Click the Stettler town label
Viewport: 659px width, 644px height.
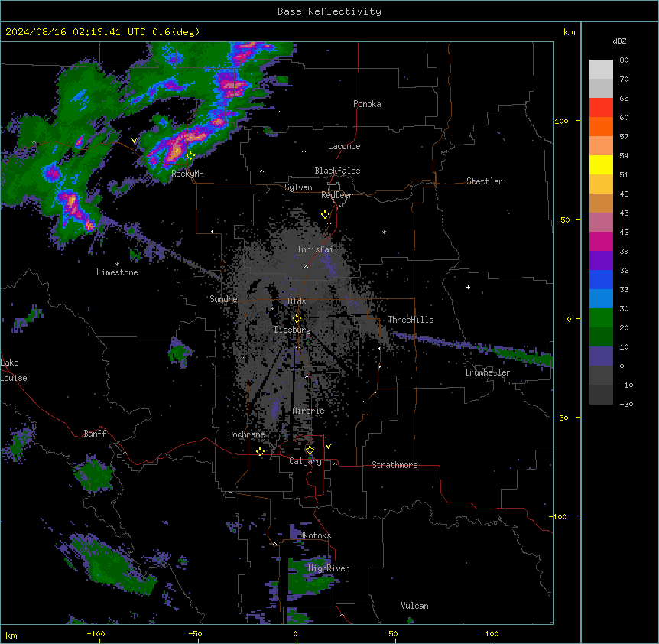pyautogui.click(x=485, y=181)
